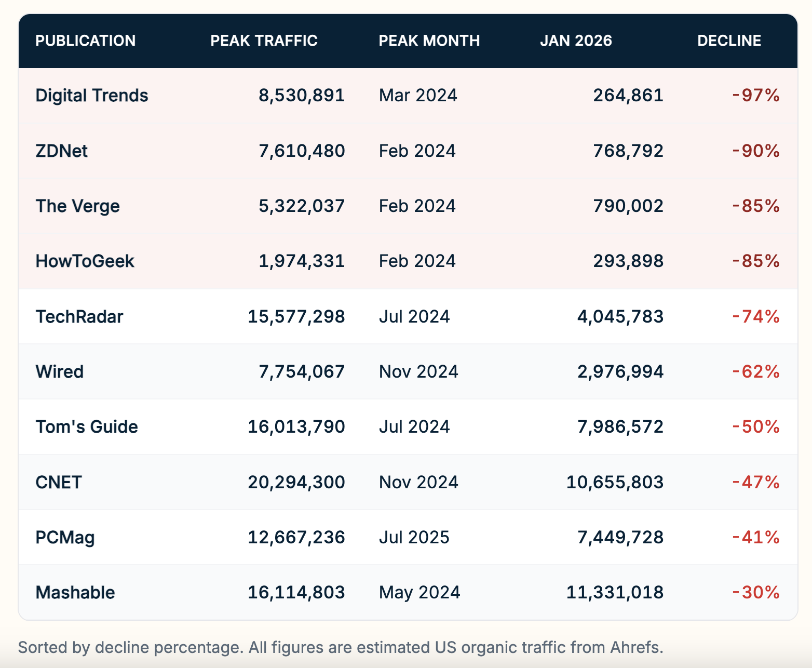Select CNET in the publication column

(x=58, y=483)
